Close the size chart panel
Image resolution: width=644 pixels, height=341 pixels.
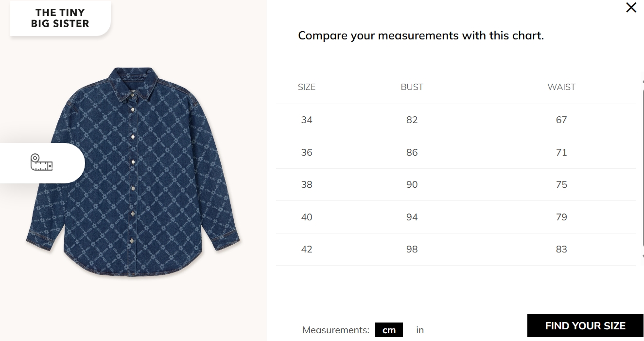pyautogui.click(x=631, y=8)
